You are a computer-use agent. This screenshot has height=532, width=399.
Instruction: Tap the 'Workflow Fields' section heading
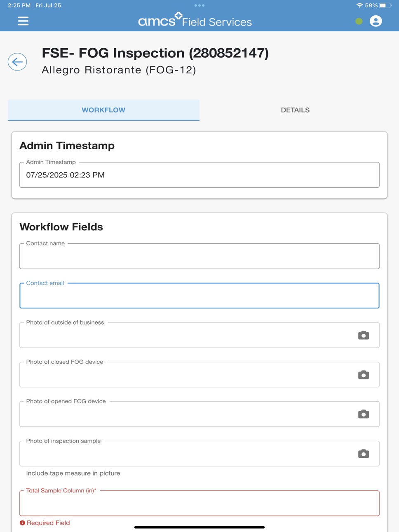61,227
